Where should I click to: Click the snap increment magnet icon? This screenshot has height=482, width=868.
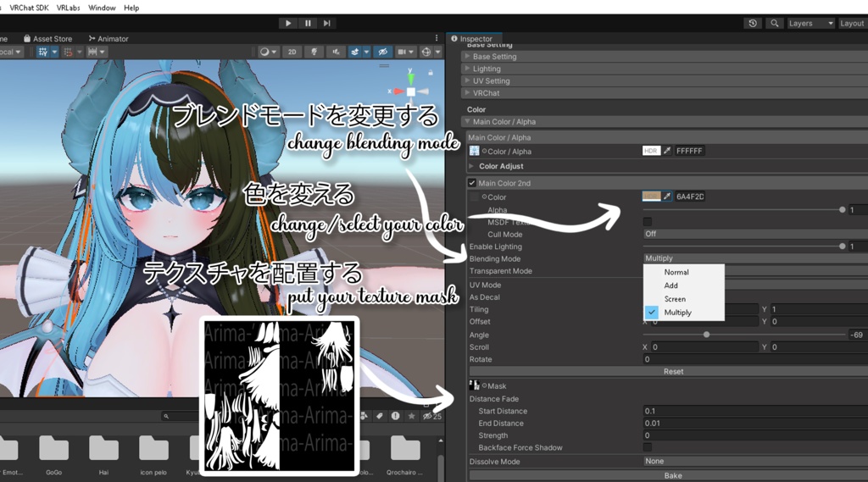pyautogui.click(x=68, y=52)
